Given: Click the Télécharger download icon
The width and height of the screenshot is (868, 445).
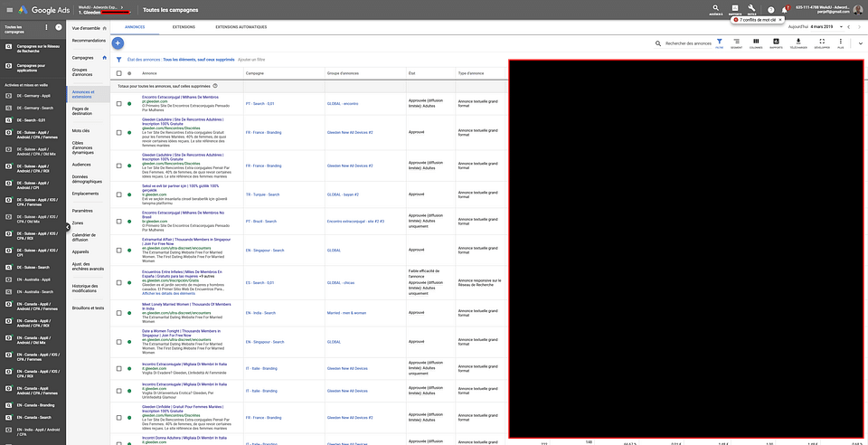Looking at the screenshot, I should [x=798, y=43].
